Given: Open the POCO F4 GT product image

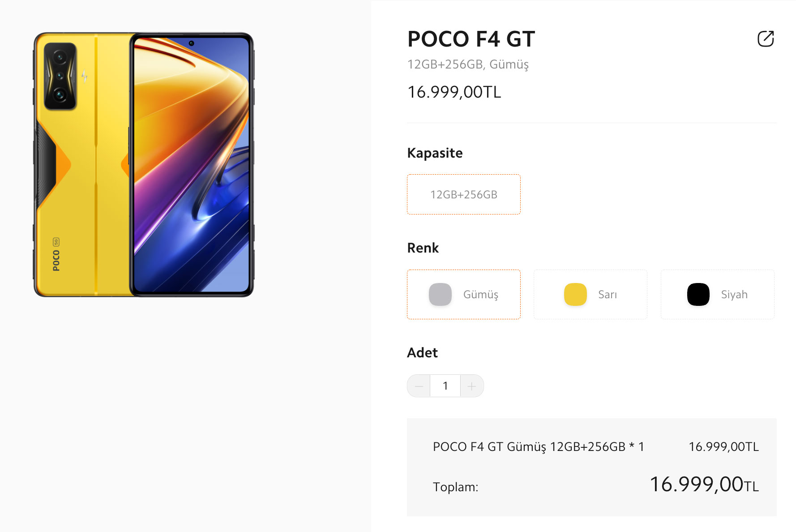Looking at the screenshot, I should (144, 164).
